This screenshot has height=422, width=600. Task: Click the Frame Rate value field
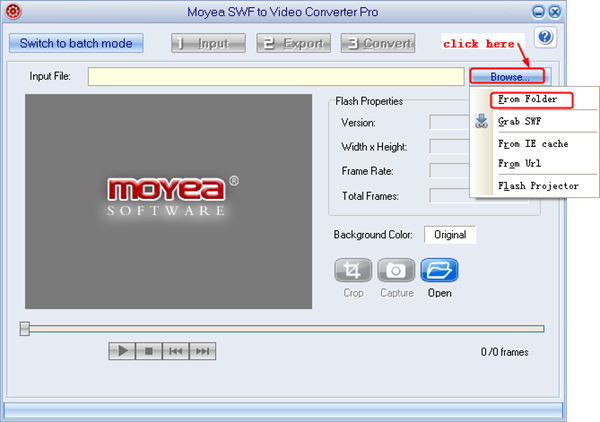pos(450,171)
